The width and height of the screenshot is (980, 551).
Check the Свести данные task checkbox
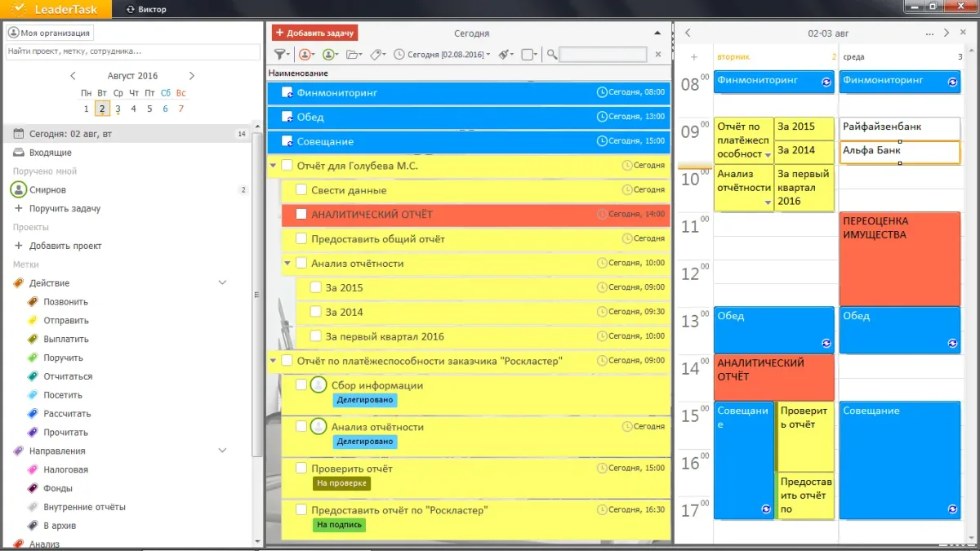point(301,190)
